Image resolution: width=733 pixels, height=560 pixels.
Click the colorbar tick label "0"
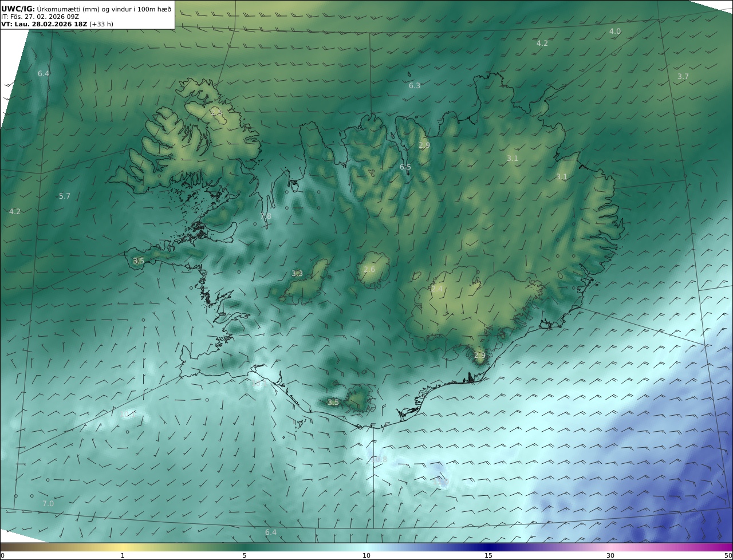pos(2,555)
